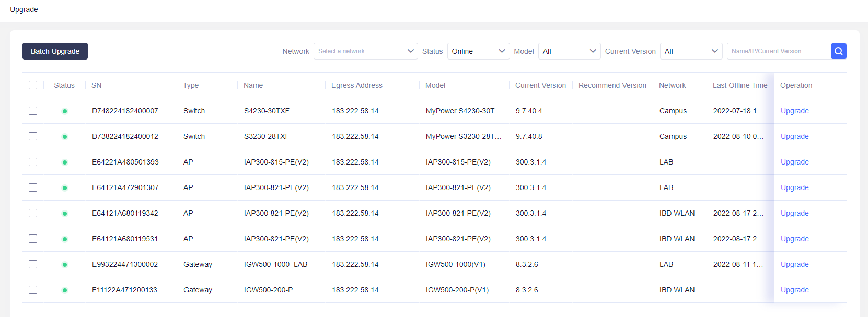Check the row for F11122A471200133
Screen dimensions: 868x317
tap(33, 290)
